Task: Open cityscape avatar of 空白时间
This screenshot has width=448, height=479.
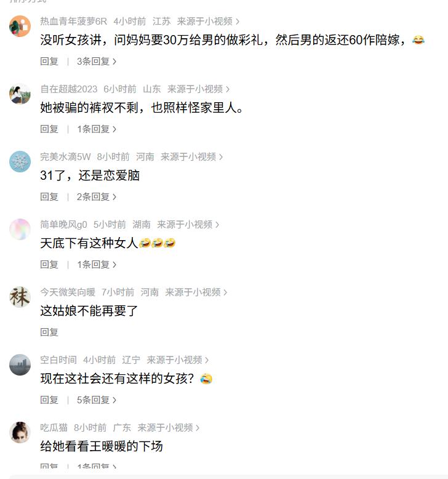Action: [x=20, y=364]
